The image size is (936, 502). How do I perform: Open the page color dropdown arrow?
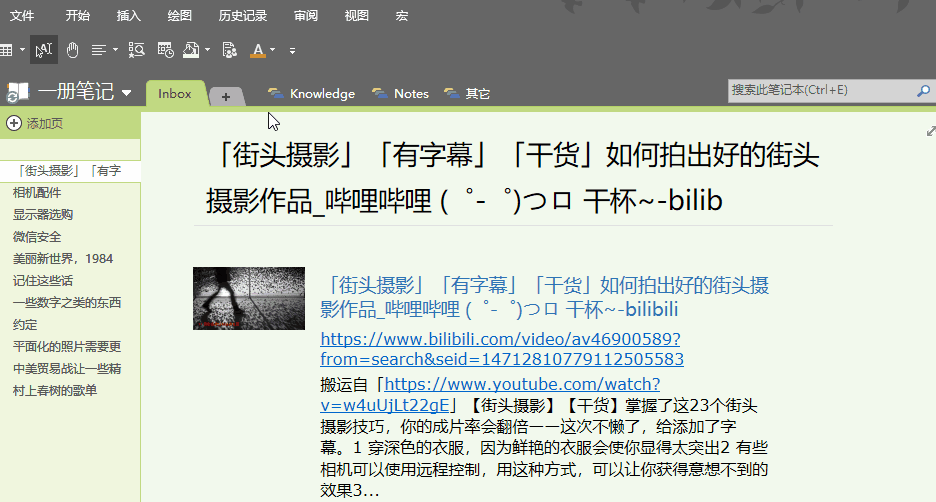tap(207, 50)
